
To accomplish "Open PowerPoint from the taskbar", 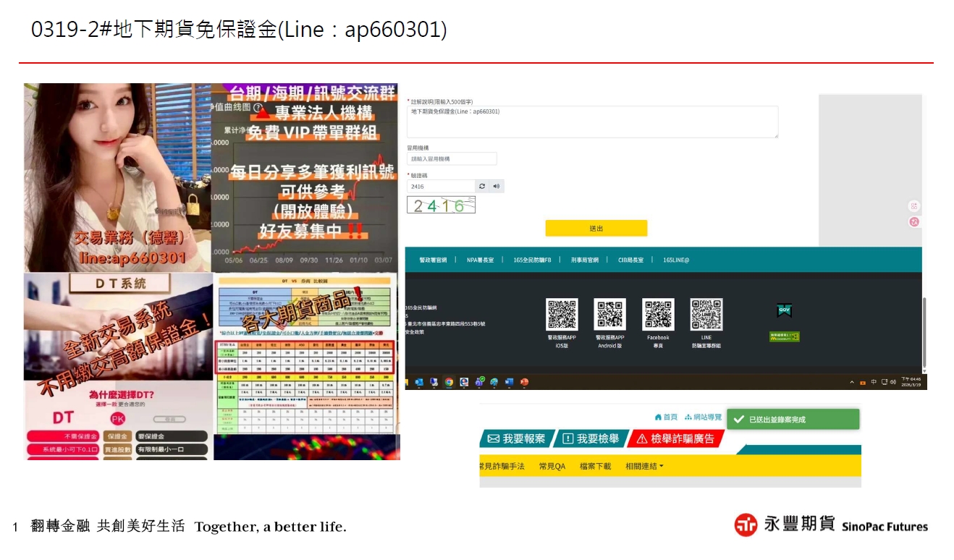I will [x=524, y=382].
